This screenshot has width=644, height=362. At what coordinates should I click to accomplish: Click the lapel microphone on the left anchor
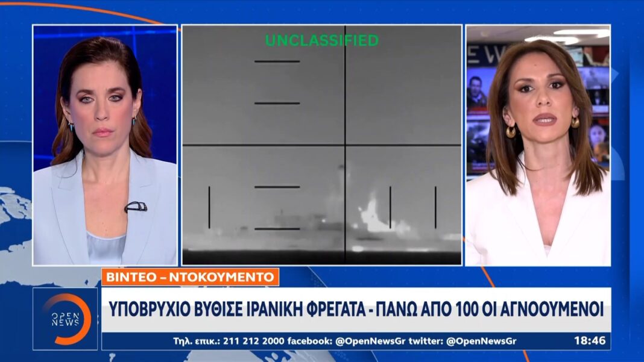pyautogui.click(x=136, y=207)
